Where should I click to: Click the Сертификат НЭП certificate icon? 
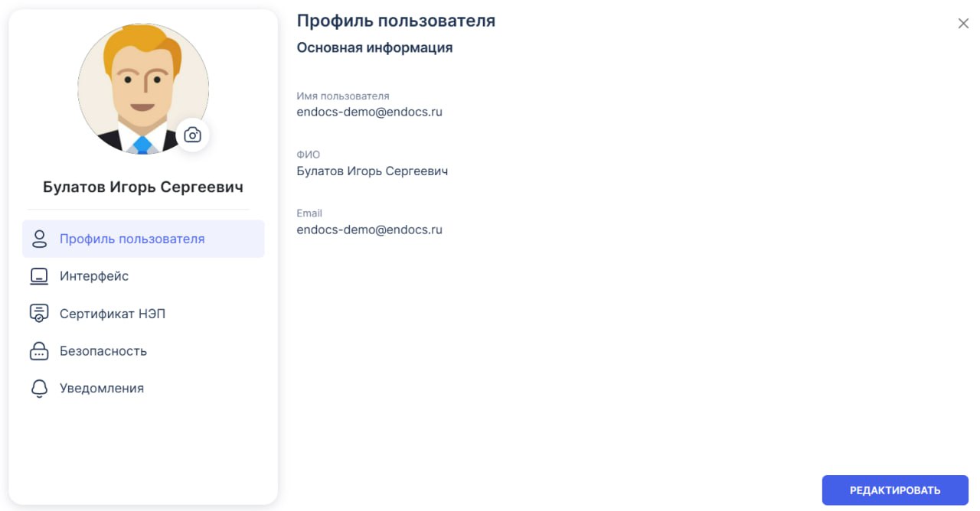[x=39, y=314]
